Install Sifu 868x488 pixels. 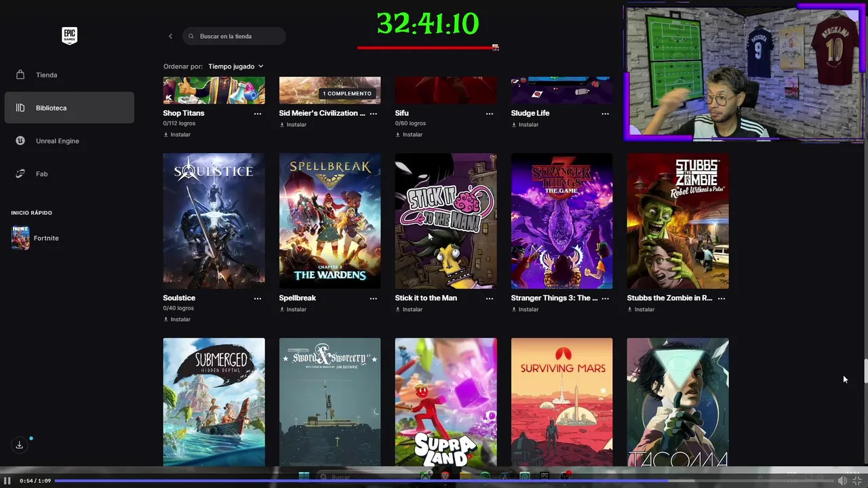[409, 134]
